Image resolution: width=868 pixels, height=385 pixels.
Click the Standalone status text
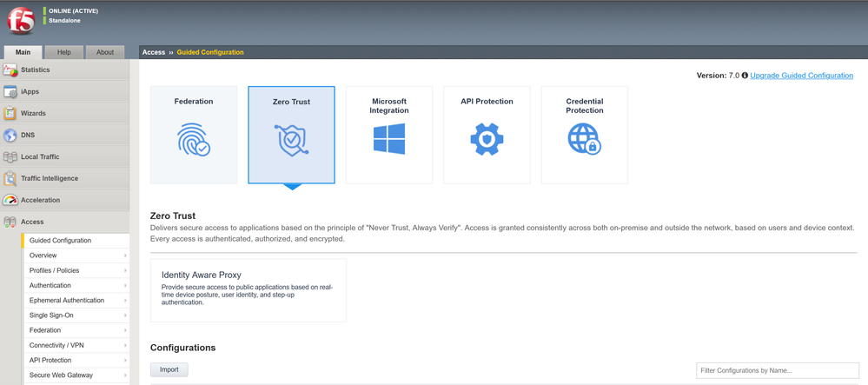click(x=65, y=21)
